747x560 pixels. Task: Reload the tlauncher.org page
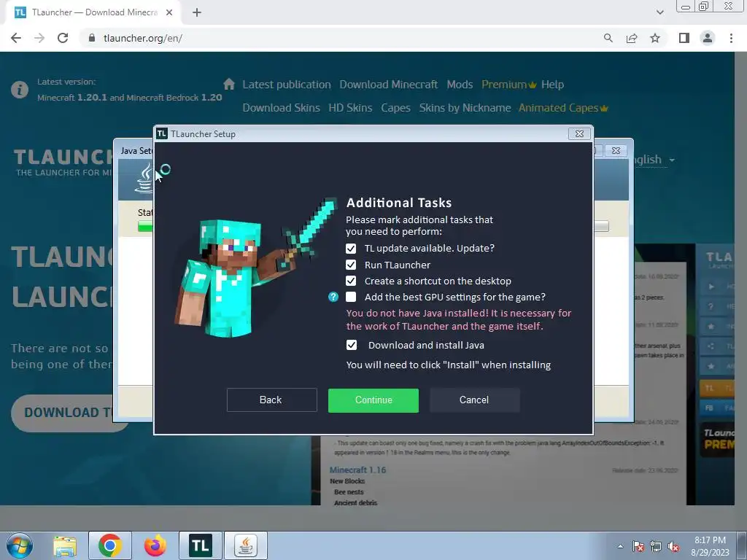coord(63,38)
